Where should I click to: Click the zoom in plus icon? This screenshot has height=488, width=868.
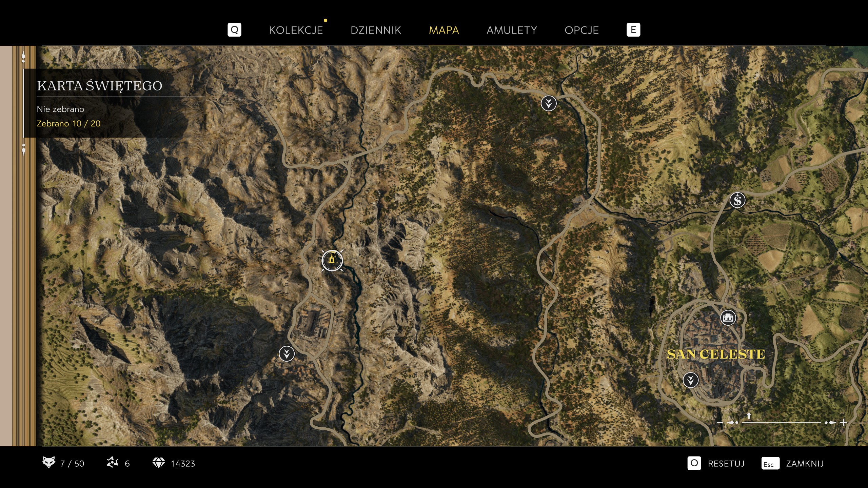pyautogui.click(x=844, y=423)
